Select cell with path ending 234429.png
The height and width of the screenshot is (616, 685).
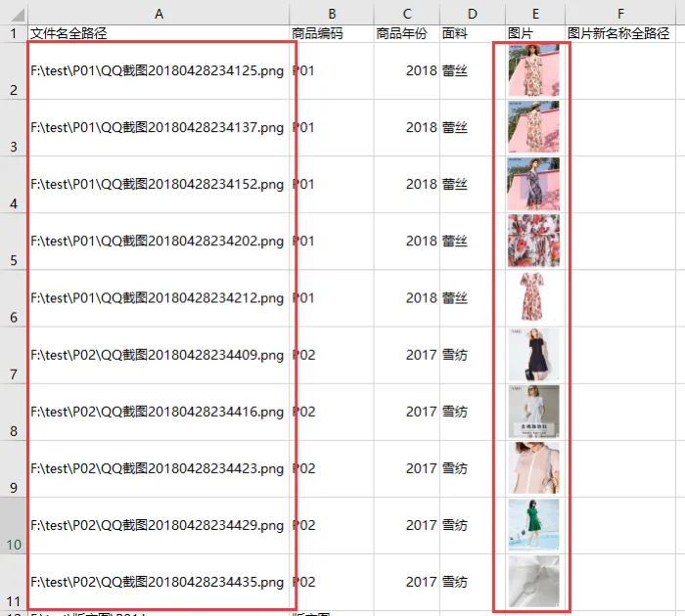(x=159, y=526)
